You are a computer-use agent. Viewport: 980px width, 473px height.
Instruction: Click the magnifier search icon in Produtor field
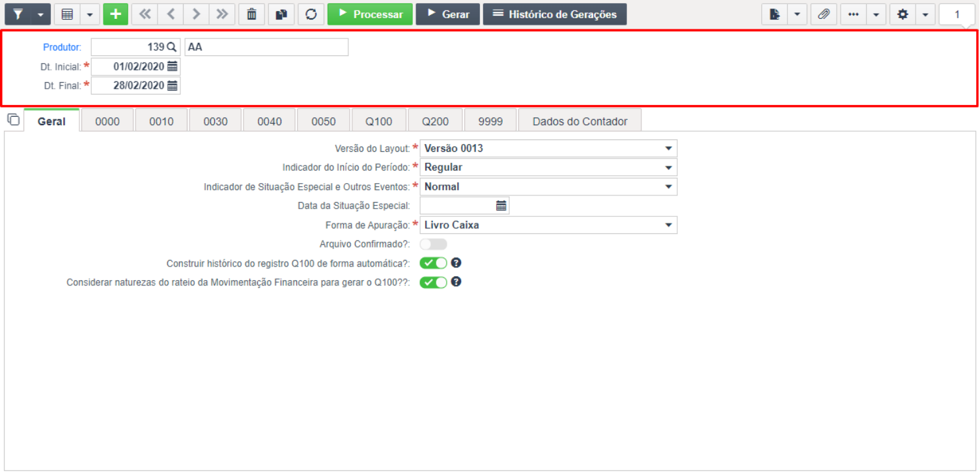coord(172,47)
